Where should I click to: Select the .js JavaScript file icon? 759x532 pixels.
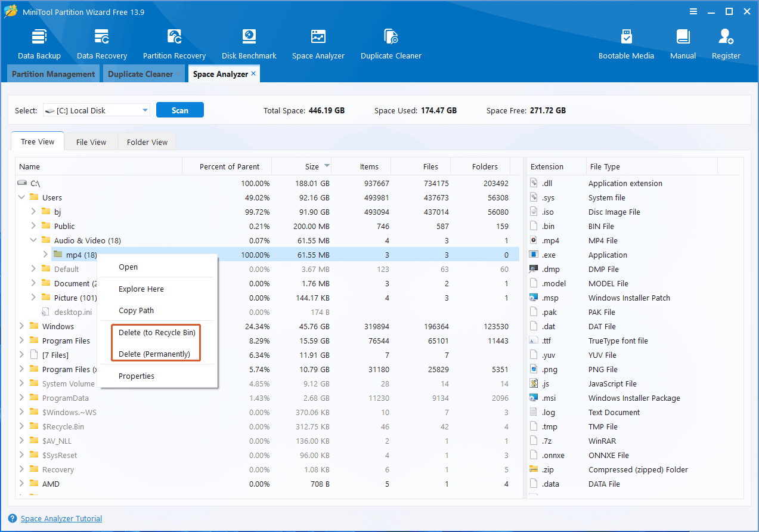[534, 383]
